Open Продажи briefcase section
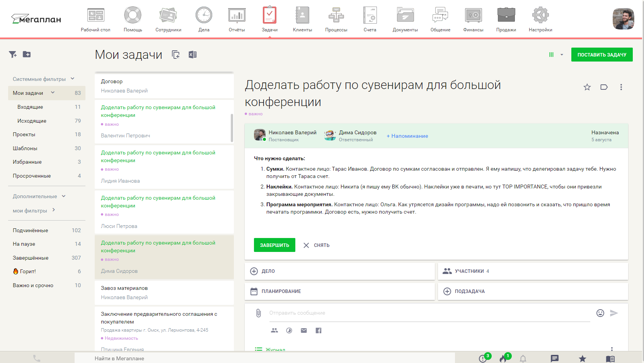The image size is (644, 363). pyautogui.click(x=506, y=19)
